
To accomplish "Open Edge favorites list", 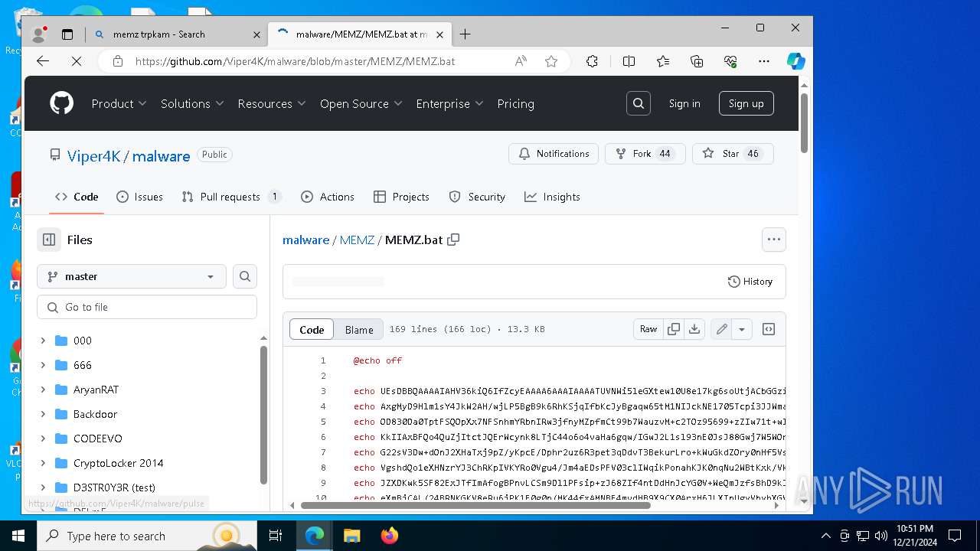I will pyautogui.click(x=663, y=61).
